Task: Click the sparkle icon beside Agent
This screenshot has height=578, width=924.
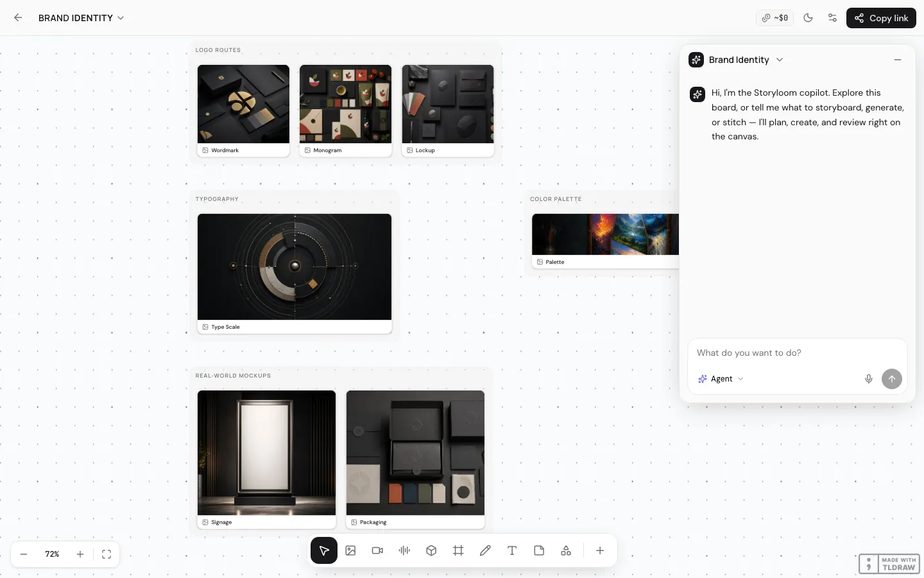Action: tap(703, 379)
